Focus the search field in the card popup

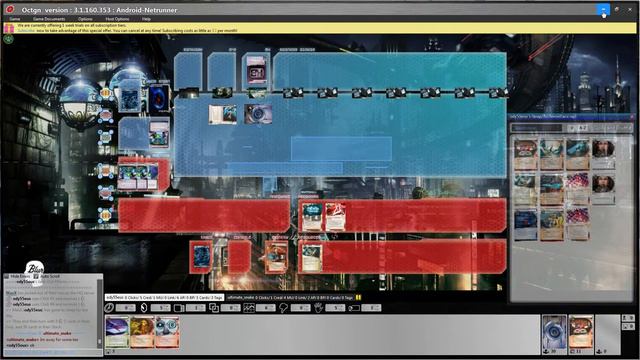pyautogui.click(x=536, y=128)
